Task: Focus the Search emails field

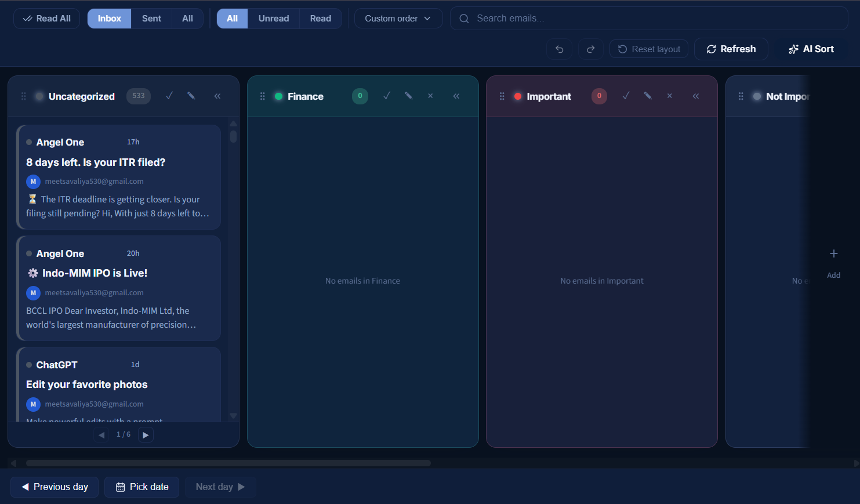Action: (x=649, y=19)
